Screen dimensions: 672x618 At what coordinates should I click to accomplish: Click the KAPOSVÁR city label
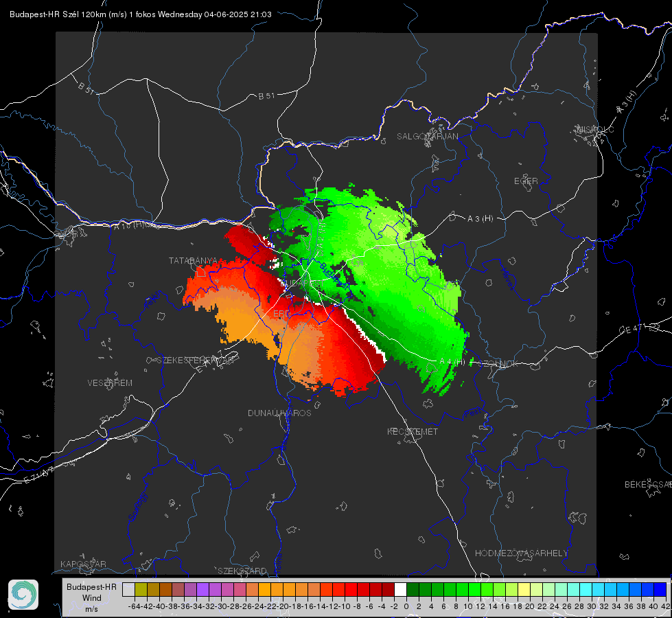coord(83,564)
